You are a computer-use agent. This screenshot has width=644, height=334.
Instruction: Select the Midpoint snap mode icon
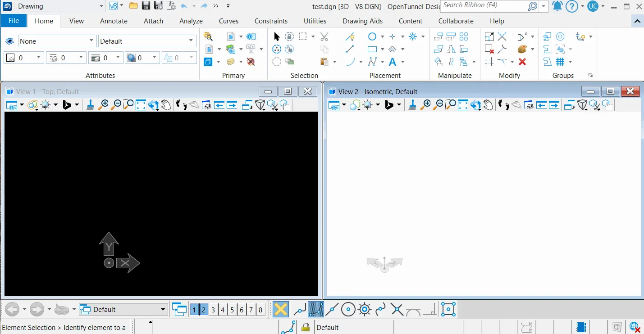332,309
